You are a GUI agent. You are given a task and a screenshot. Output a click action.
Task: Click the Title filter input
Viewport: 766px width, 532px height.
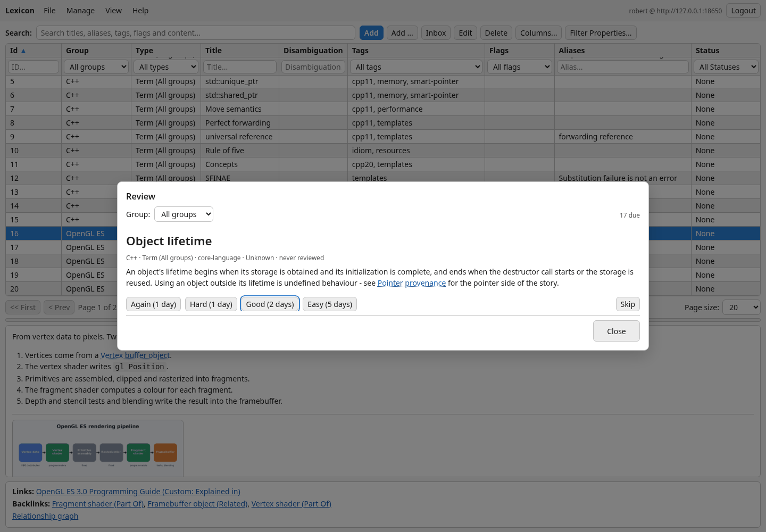coord(240,67)
